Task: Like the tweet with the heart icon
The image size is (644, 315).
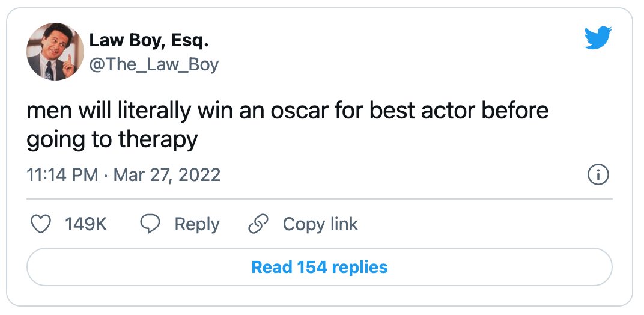Action: point(41,224)
